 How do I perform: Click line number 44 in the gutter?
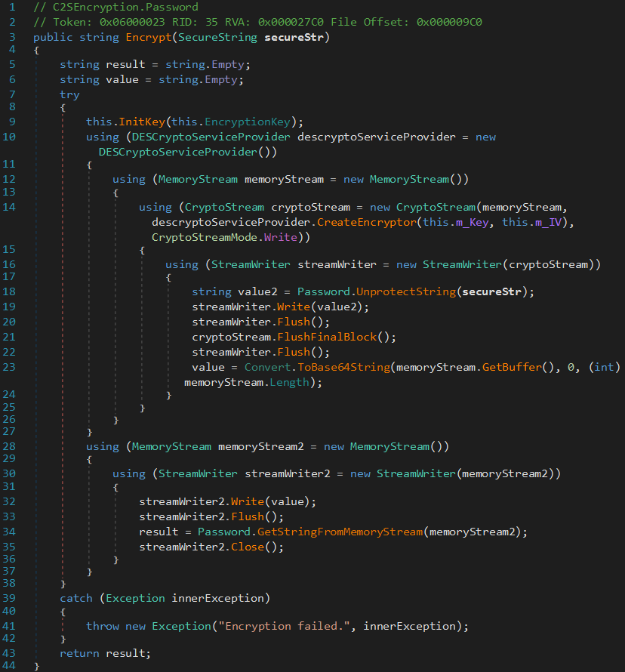tap(9, 665)
